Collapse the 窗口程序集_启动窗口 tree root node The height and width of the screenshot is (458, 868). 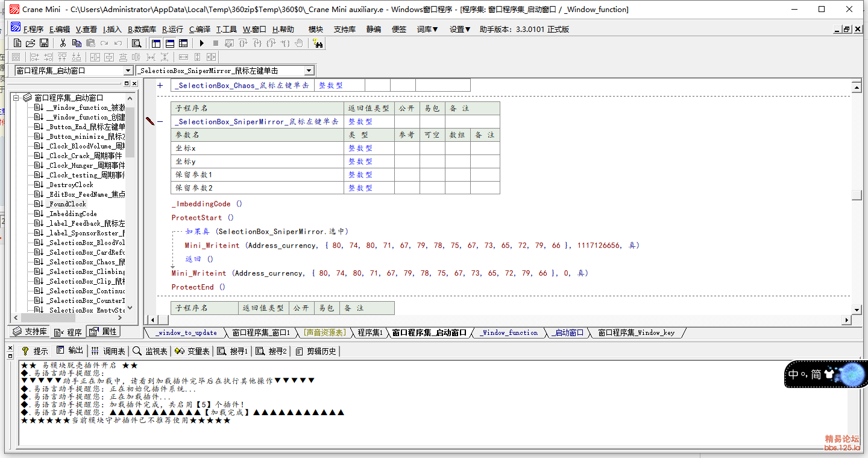(16, 98)
